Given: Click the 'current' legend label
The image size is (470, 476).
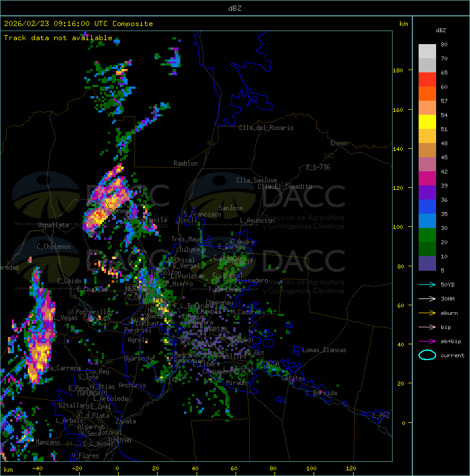Looking at the screenshot, I should coord(452,356).
